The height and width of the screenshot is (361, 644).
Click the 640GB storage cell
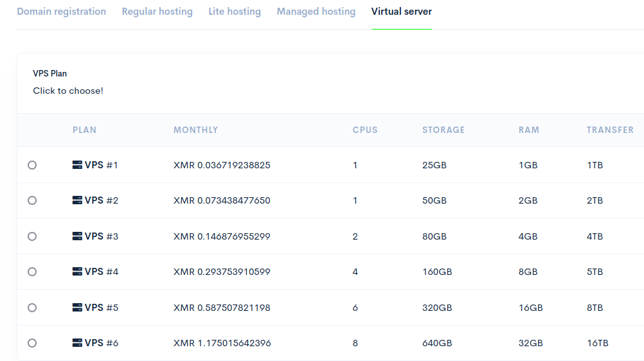[x=437, y=343]
